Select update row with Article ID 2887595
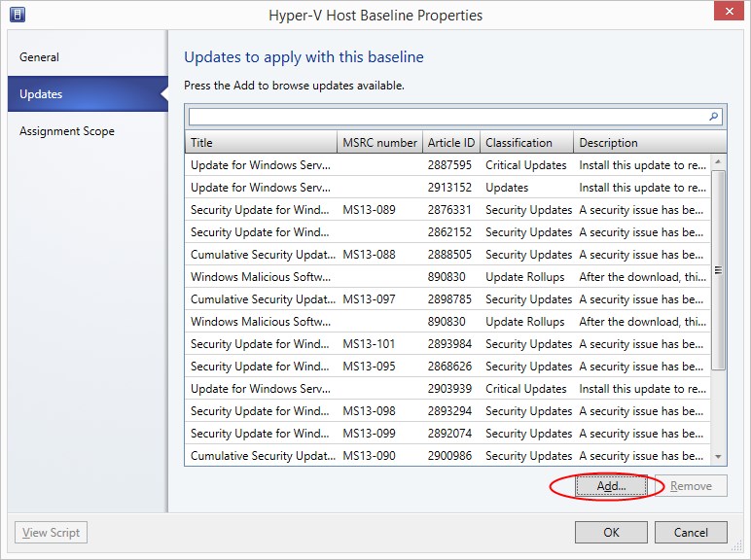The width and height of the screenshot is (751, 560). click(x=447, y=165)
